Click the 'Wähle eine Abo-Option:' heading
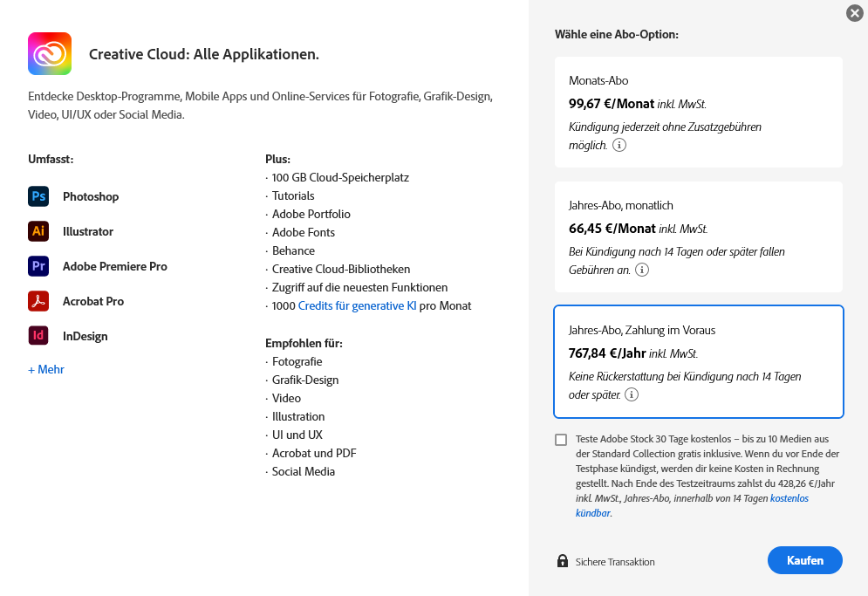Image resolution: width=868 pixels, height=596 pixels. (617, 34)
